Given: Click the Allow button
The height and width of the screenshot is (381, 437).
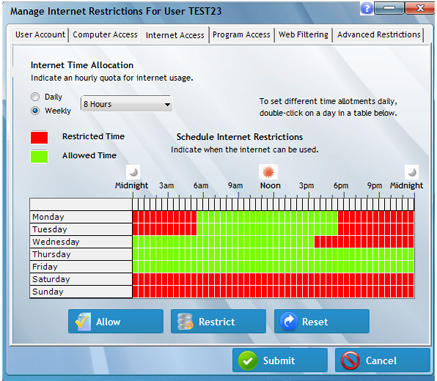Looking at the screenshot, I should point(116,321).
